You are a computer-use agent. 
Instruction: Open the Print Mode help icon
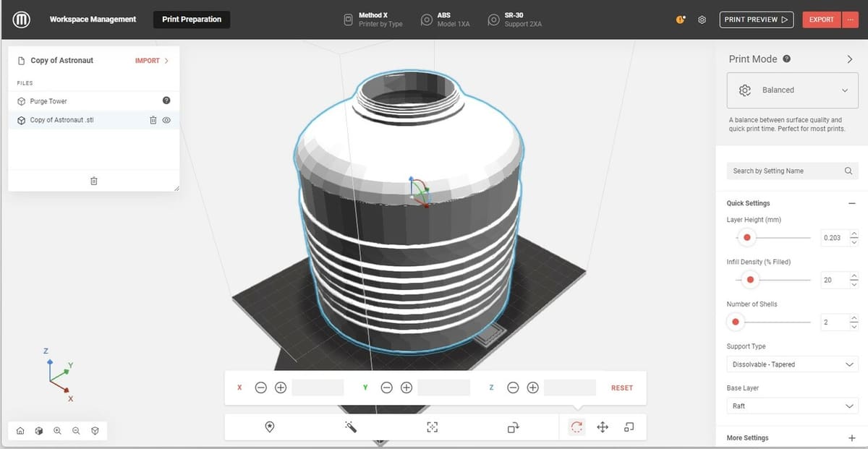pyautogui.click(x=786, y=59)
